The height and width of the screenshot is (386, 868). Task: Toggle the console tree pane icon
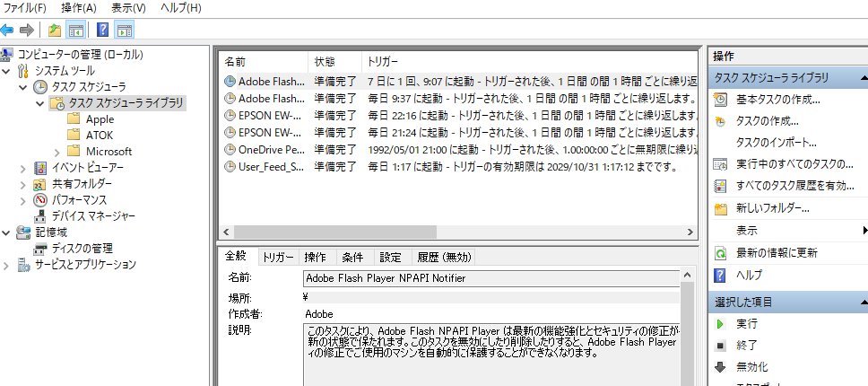click(x=76, y=30)
